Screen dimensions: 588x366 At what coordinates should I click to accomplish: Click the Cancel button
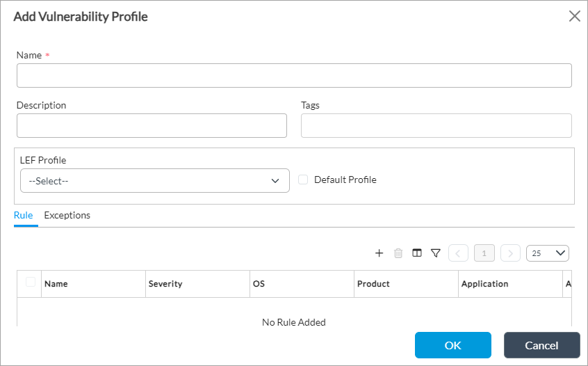[x=541, y=345]
